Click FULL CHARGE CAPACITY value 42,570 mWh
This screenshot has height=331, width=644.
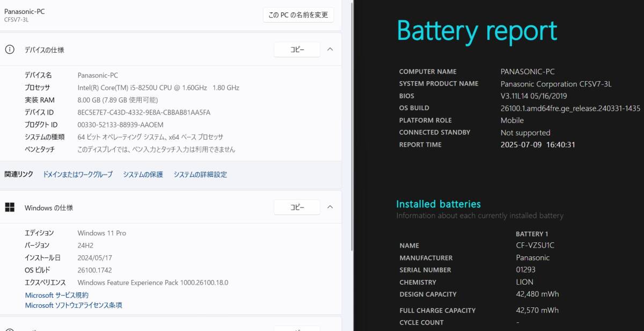pyautogui.click(x=537, y=311)
